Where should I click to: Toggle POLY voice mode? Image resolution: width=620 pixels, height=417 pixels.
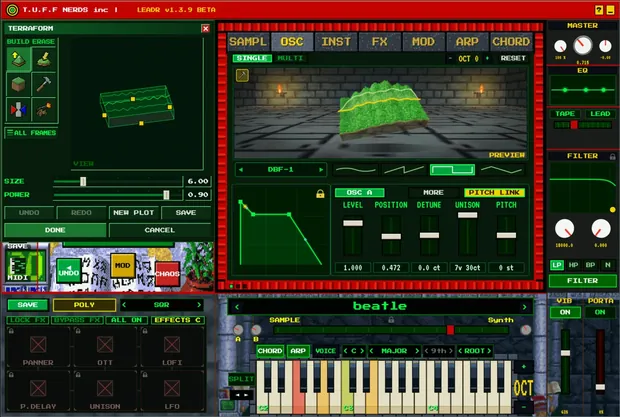(84, 305)
